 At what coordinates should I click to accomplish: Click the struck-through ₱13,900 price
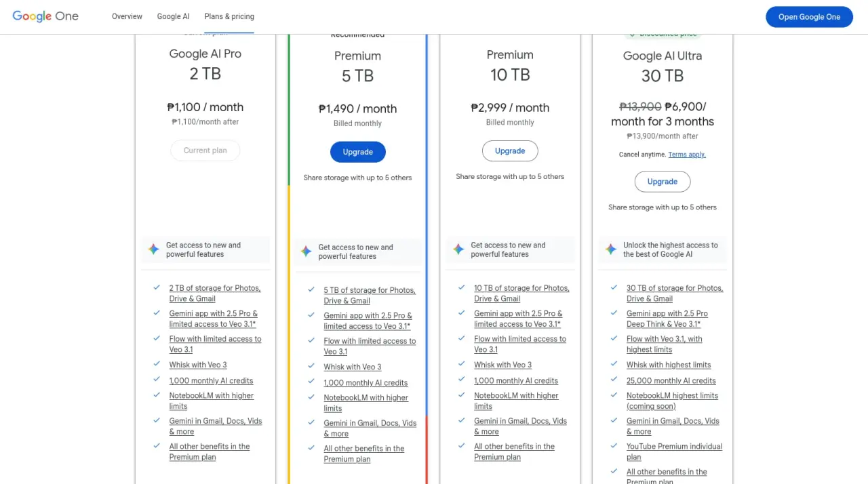640,106
